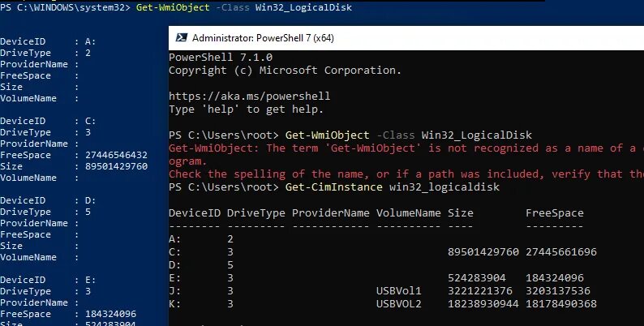Click the E: drive size 524283904
The height and width of the screenshot is (326, 644).
[477, 278]
